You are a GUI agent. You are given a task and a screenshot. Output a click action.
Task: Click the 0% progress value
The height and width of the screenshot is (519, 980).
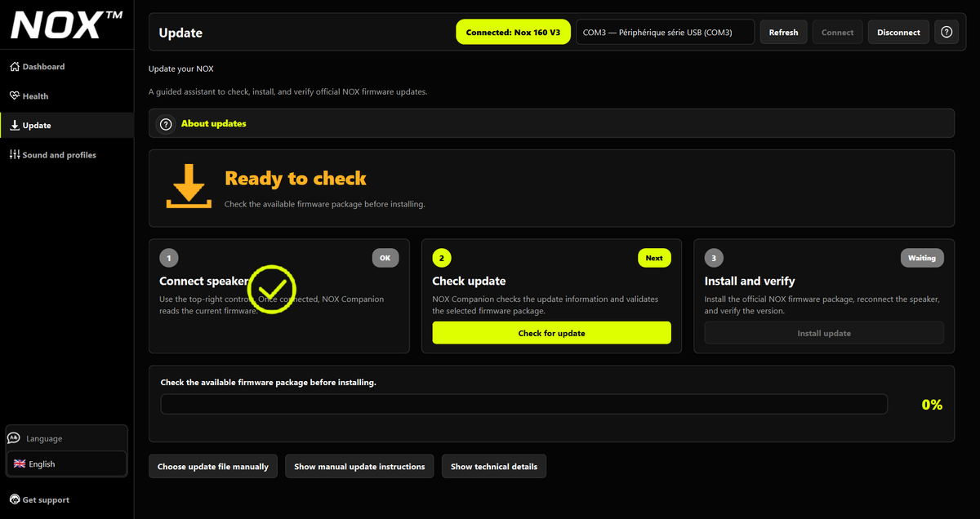click(x=932, y=405)
